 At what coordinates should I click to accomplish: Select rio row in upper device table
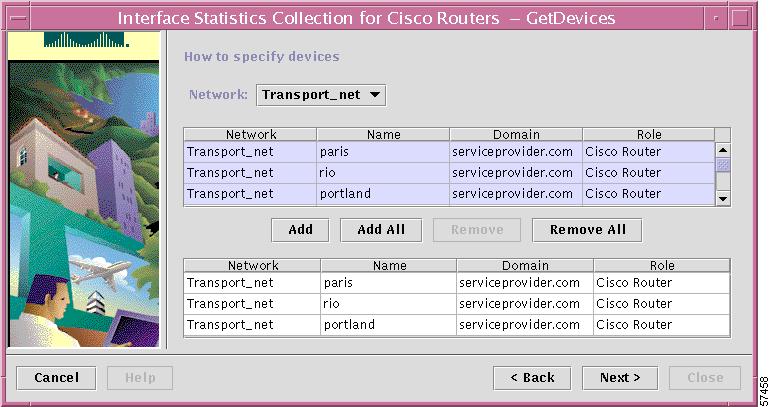(449, 173)
